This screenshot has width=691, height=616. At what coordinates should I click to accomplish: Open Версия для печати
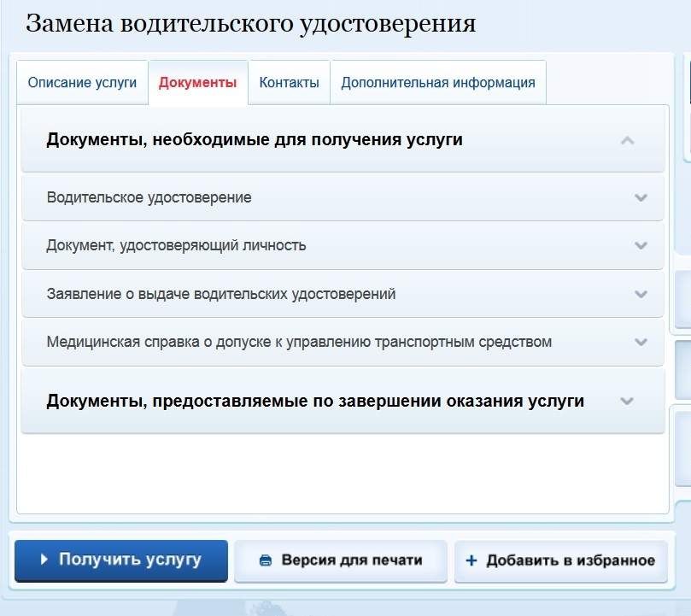click(341, 561)
